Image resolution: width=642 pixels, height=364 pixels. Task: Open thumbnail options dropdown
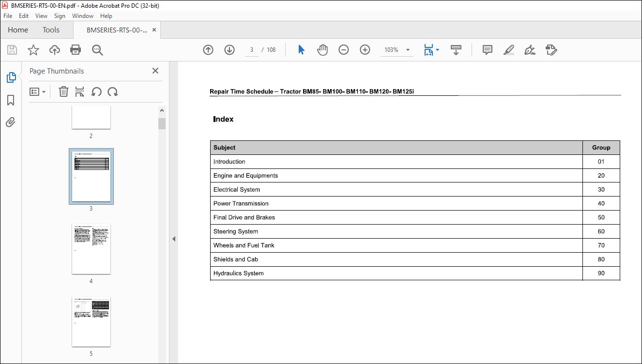[37, 91]
